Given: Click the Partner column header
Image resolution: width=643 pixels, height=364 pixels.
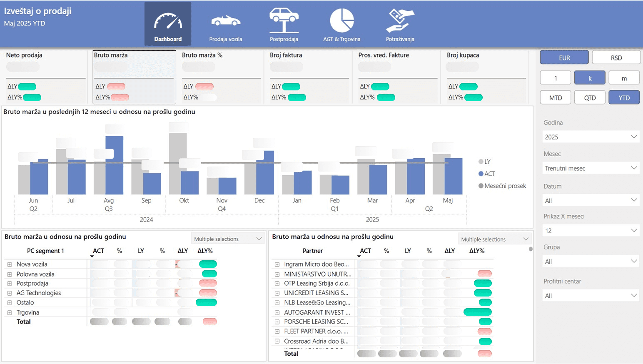Looking at the screenshot, I should [313, 251].
